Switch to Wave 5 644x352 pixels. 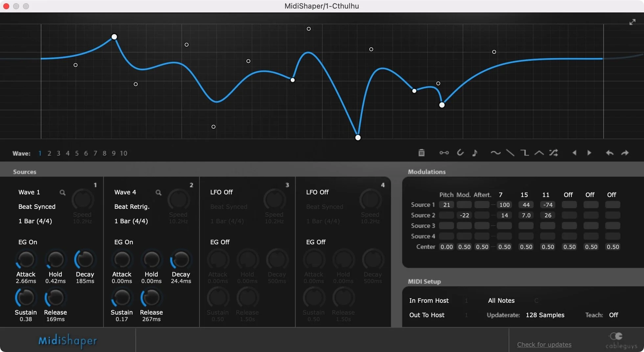pos(77,153)
